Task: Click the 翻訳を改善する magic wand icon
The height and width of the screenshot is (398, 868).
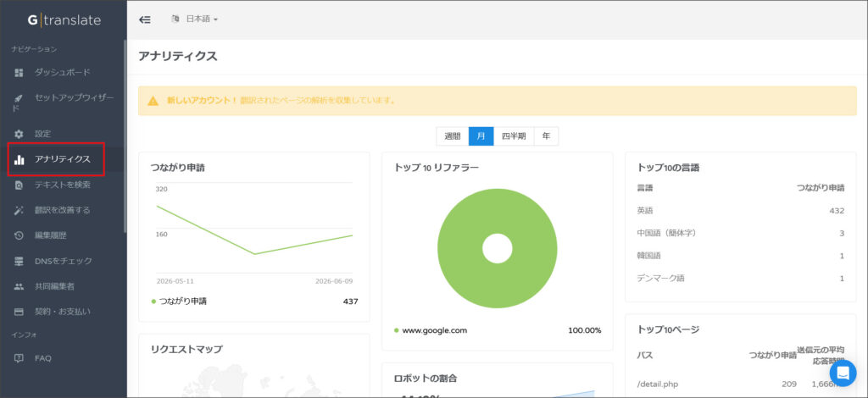Action: pos(19,211)
